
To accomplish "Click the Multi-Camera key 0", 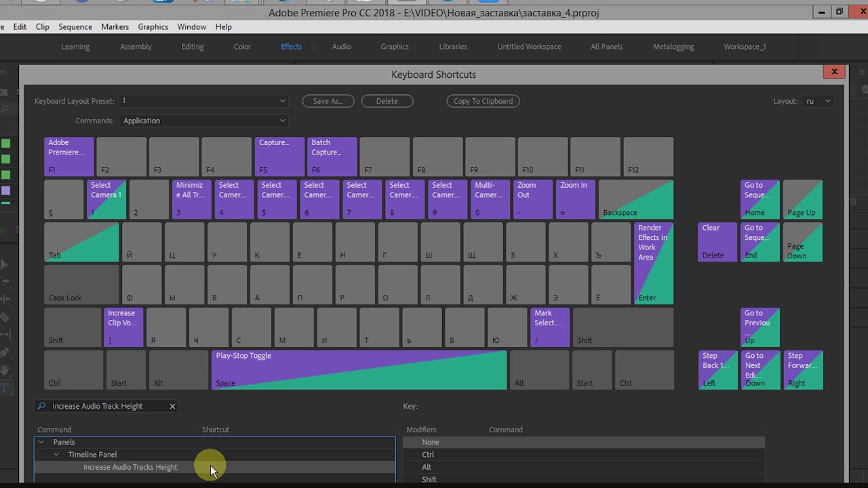I will pos(490,199).
